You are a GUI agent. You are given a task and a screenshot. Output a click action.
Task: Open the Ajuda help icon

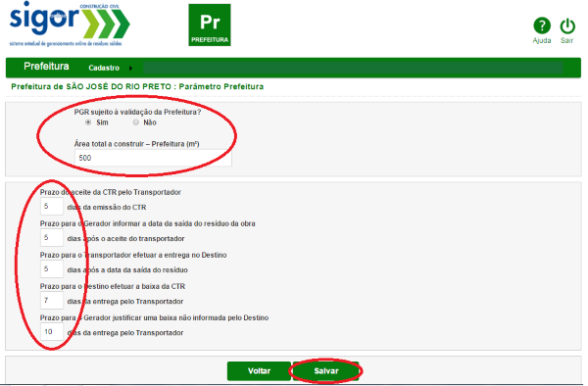click(542, 26)
